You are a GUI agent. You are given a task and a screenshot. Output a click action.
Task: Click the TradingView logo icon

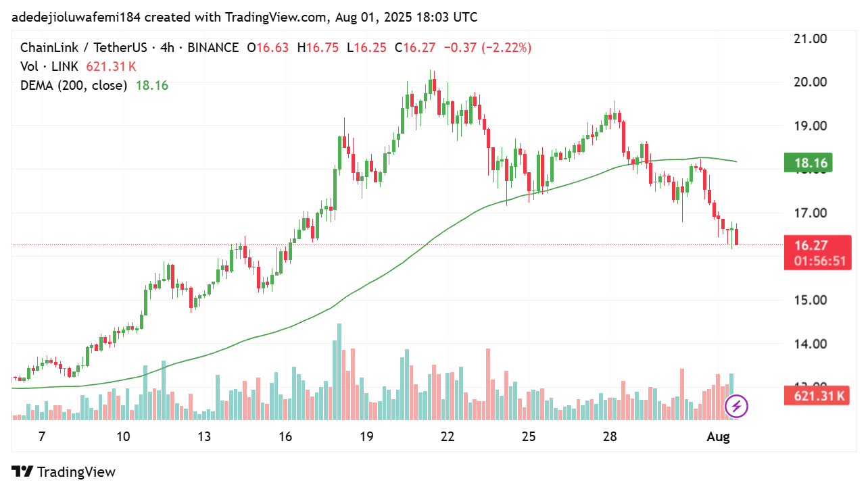pos(22,471)
